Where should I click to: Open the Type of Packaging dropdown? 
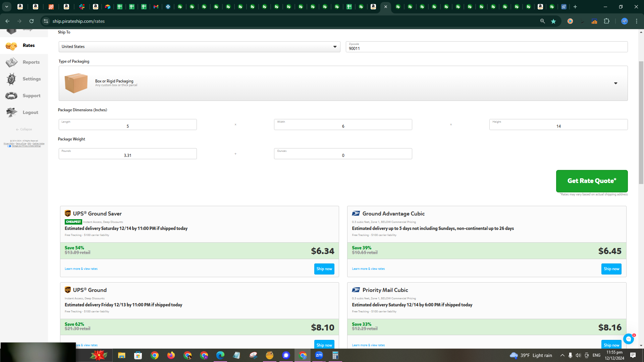point(343,83)
